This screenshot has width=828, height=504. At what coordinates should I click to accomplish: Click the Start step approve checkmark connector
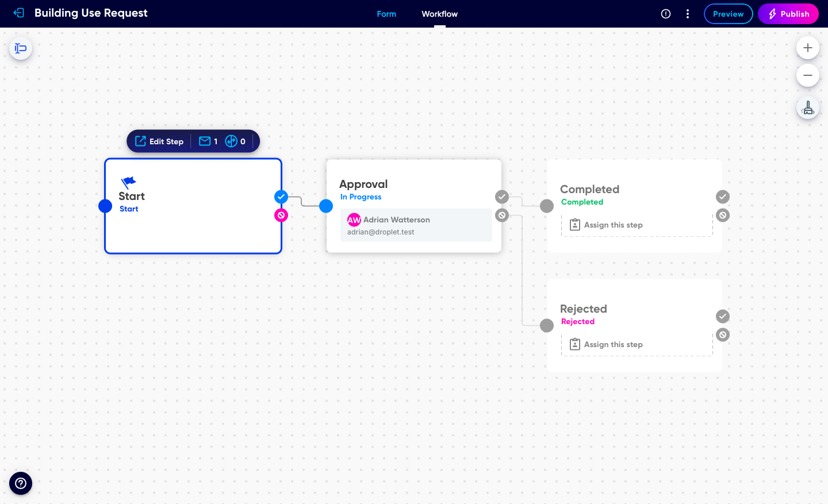pyautogui.click(x=281, y=197)
